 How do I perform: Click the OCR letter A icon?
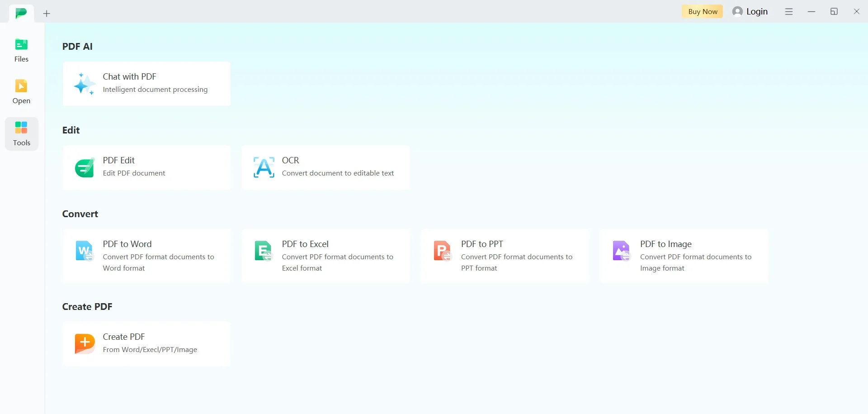[264, 167]
